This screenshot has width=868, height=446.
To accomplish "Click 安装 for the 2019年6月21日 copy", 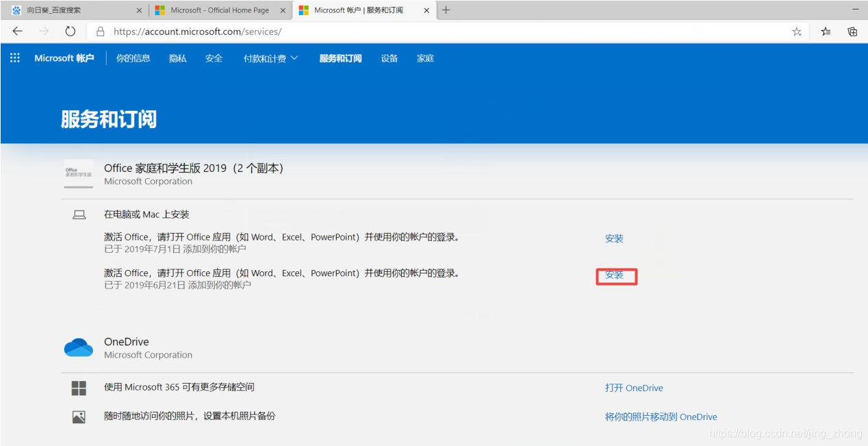I will [x=614, y=275].
